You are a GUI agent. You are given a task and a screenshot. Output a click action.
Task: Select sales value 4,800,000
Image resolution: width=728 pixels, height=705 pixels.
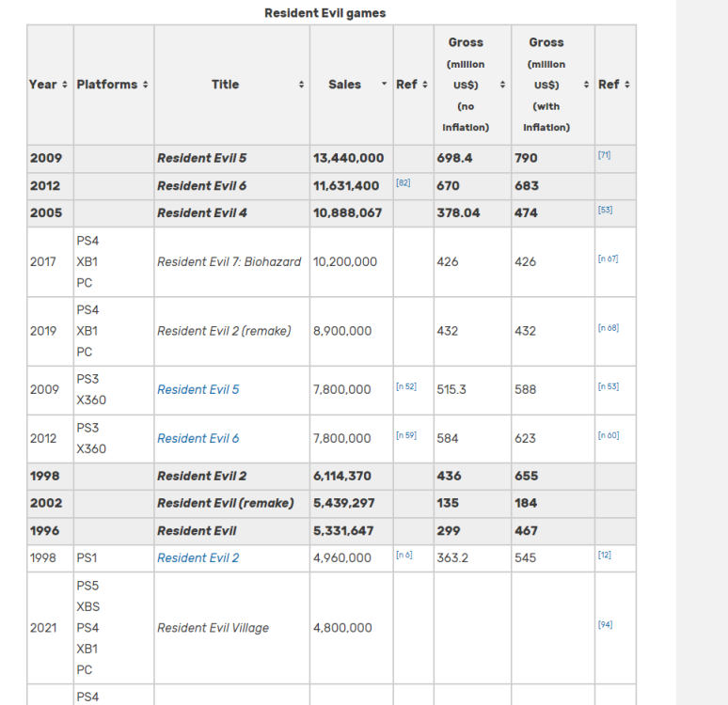click(342, 628)
